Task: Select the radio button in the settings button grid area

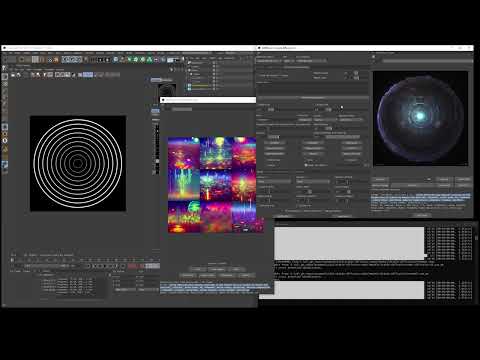Action: (x=306, y=165)
